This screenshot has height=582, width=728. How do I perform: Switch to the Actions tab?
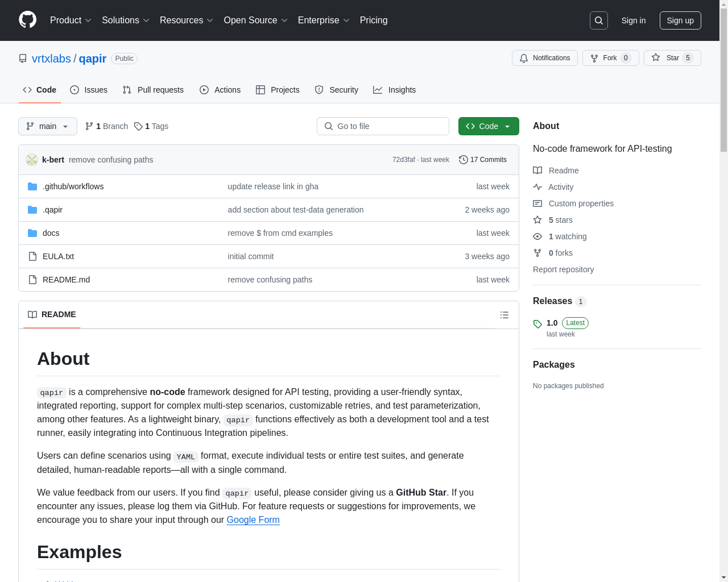[220, 90]
